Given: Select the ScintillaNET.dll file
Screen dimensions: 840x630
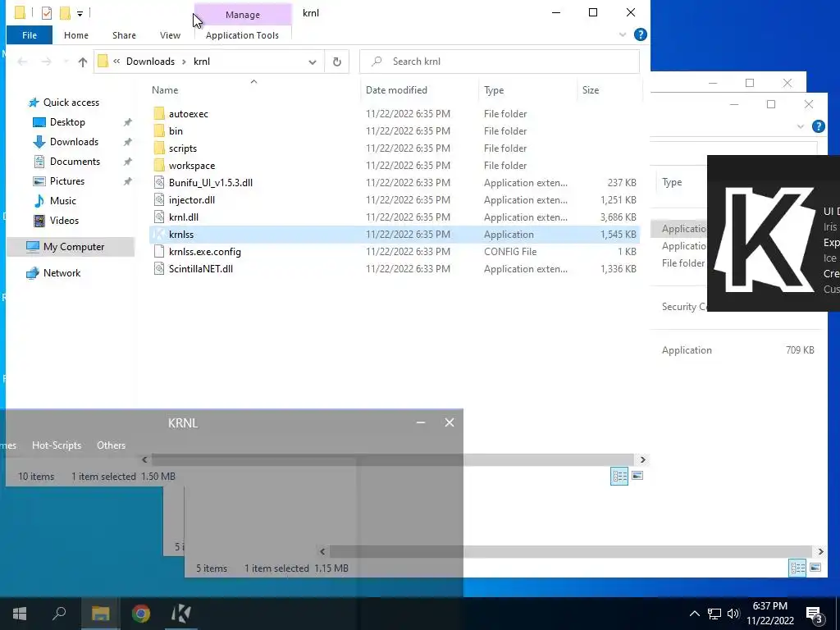Looking at the screenshot, I should tap(395, 269).
